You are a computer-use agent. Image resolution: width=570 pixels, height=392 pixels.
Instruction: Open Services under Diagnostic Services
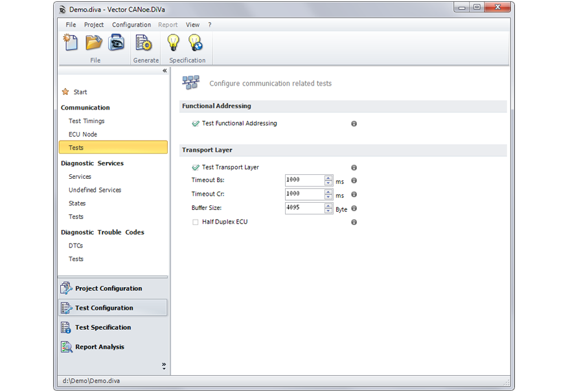[x=80, y=177]
